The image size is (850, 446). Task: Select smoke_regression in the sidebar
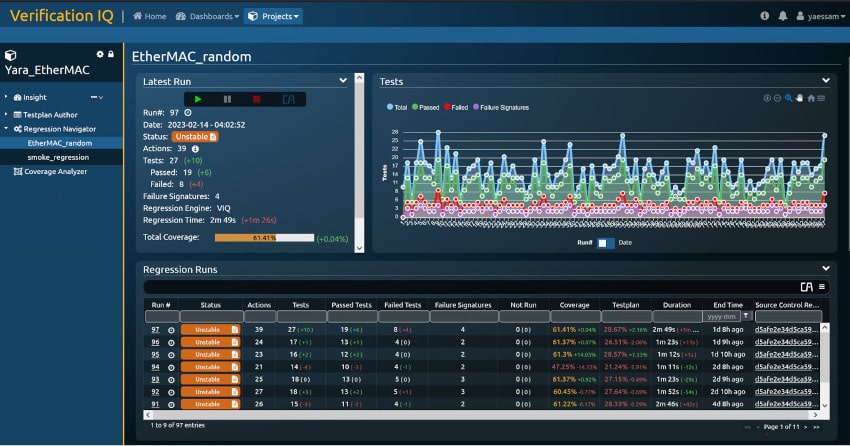pos(57,157)
